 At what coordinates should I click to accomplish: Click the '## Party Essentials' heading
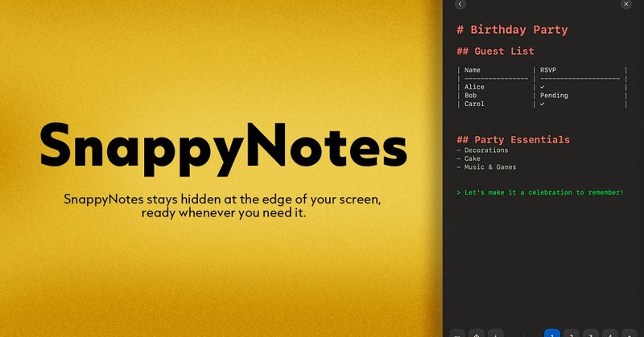pyautogui.click(x=513, y=140)
